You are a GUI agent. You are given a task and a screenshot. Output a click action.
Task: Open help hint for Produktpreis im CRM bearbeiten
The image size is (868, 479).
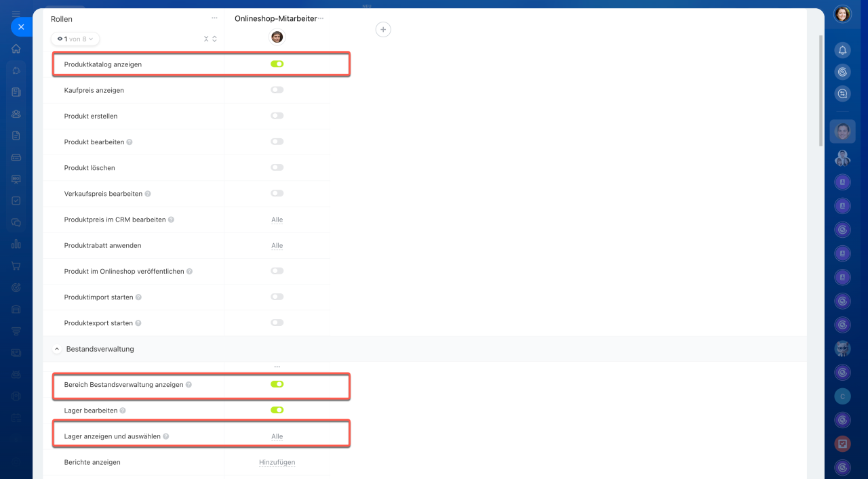(x=171, y=220)
